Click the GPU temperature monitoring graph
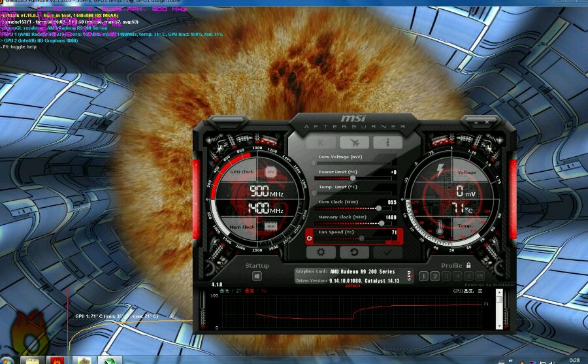Screen dimensions: 588x364 click(x=350, y=312)
